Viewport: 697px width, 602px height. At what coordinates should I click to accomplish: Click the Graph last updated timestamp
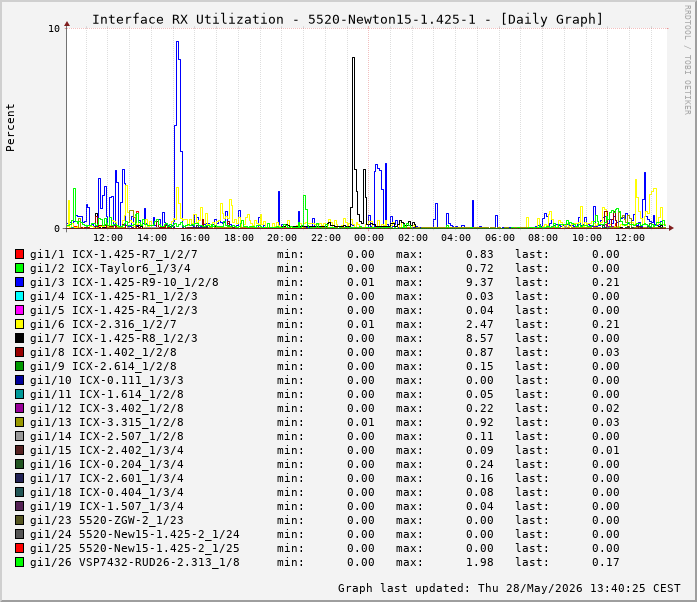509,588
